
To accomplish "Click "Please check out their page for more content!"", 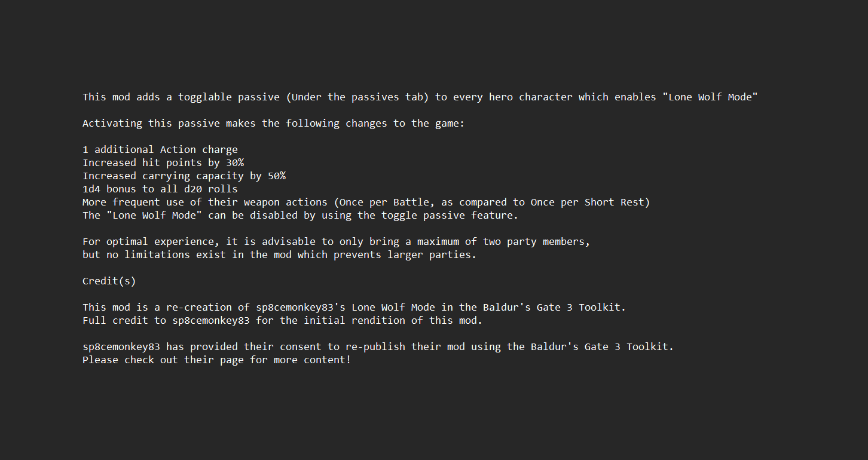I will click(x=216, y=360).
